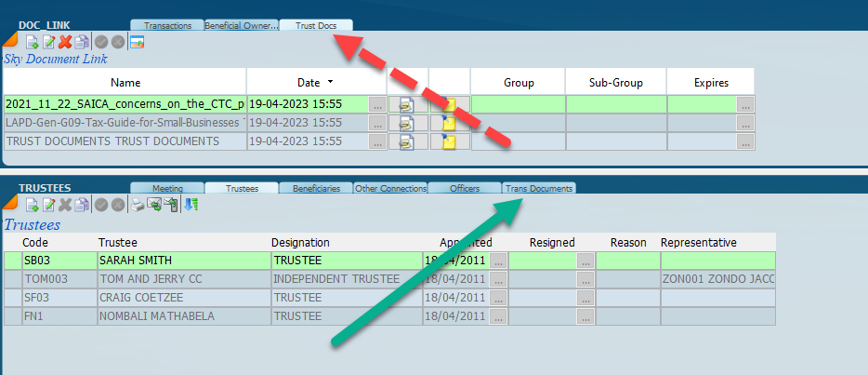Click the red delete icon in DOC_LINK toolbar
Screen dimensions: 868x375
pos(65,42)
